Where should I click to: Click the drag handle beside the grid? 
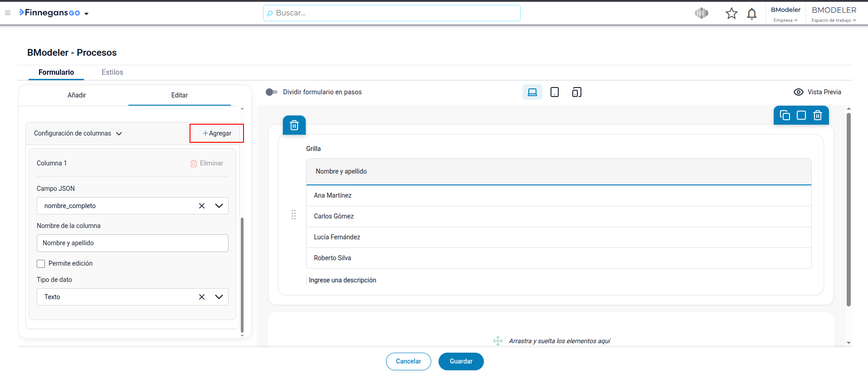tap(293, 215)
